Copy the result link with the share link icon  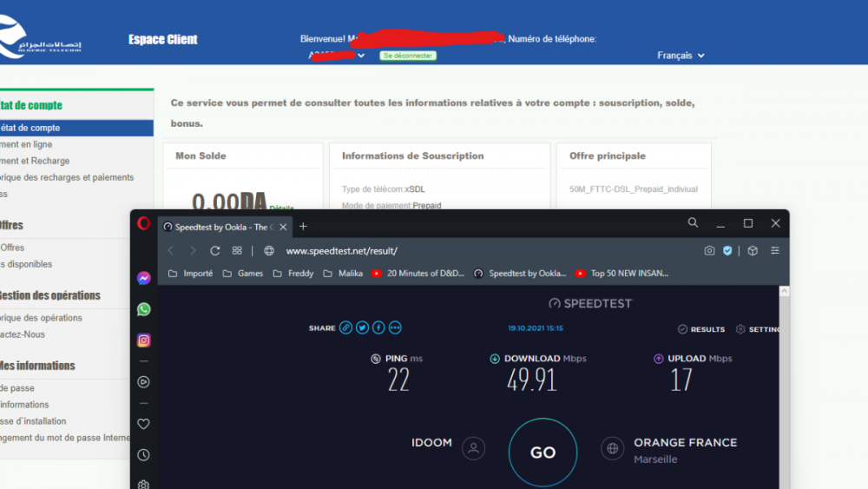[345, 328]
